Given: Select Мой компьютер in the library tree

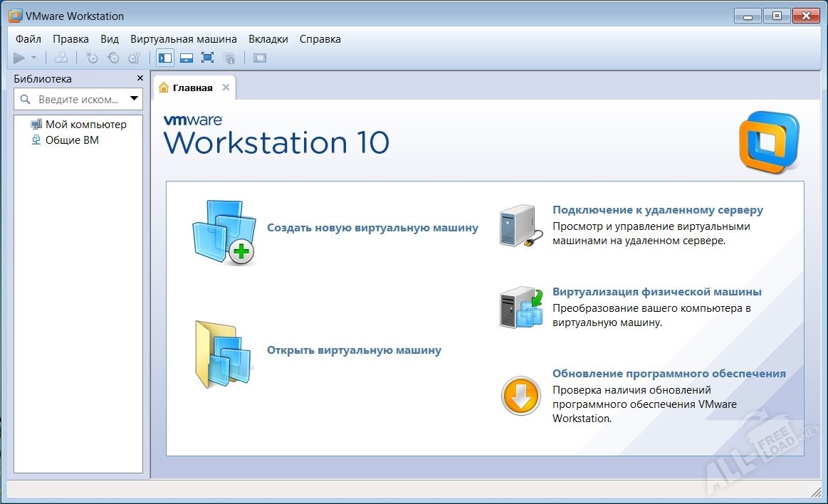Looking at the screenshot, I should pos(85,124).
